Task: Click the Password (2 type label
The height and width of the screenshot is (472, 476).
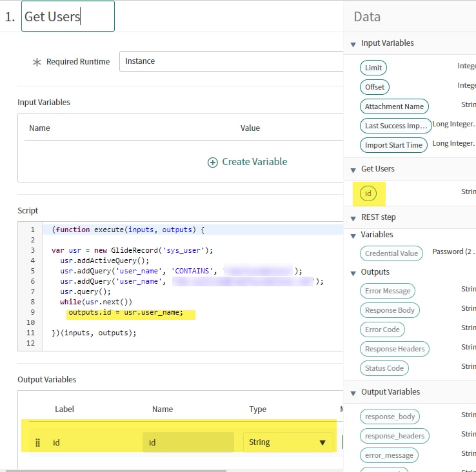Action: tap(453, 251)
